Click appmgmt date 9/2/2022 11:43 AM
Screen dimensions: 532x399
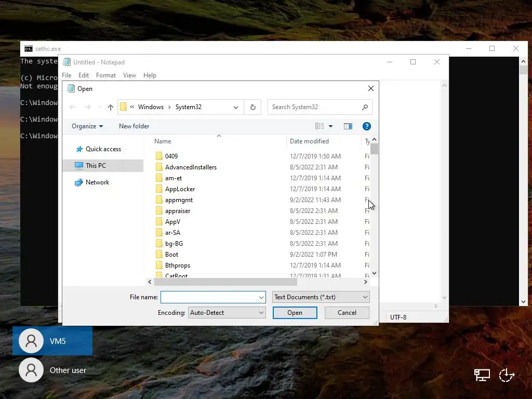315,200
